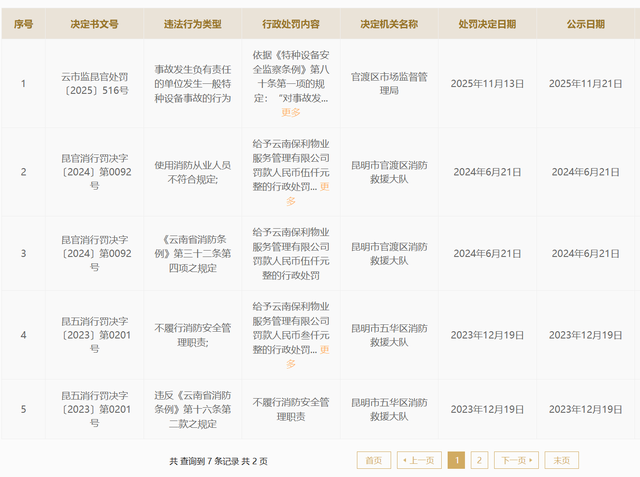Click decision date 2025年11月13日
This screenshot has height=477, width=640.
[487, 84]
